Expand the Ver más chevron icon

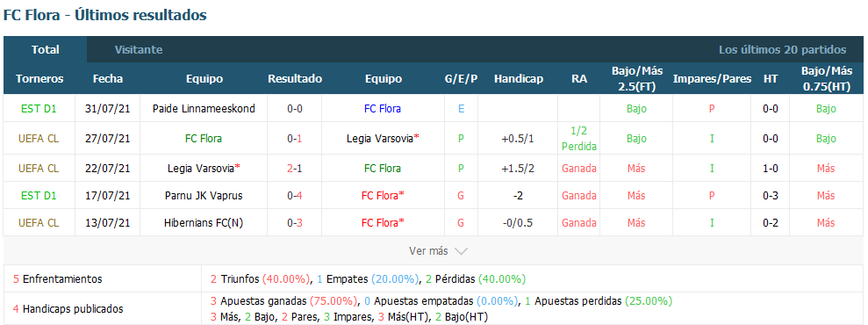tap(461, 251)
